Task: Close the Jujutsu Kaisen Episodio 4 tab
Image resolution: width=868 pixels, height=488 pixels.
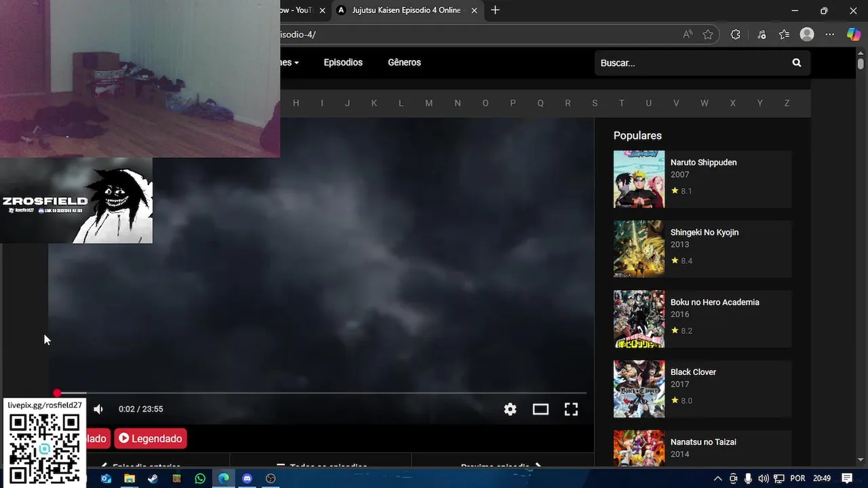Action: [474, 10]
